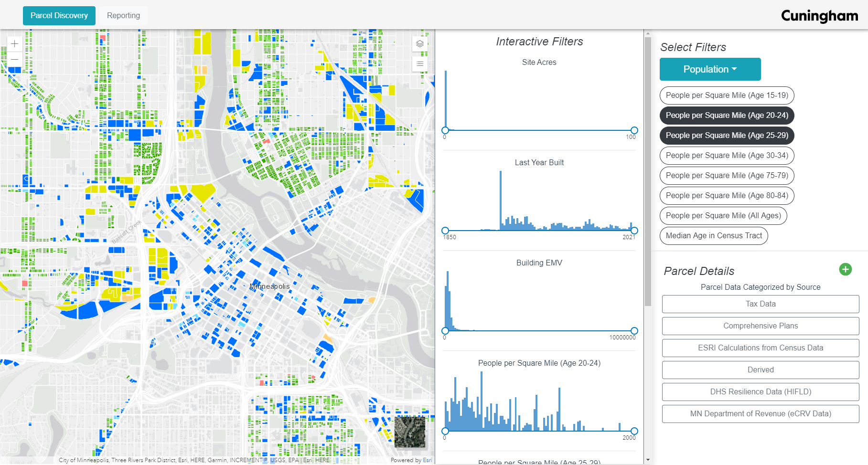Click Age 20-24 minimum slider handle
This screenshot has height=465, width=868.
(x=445, y=431)
